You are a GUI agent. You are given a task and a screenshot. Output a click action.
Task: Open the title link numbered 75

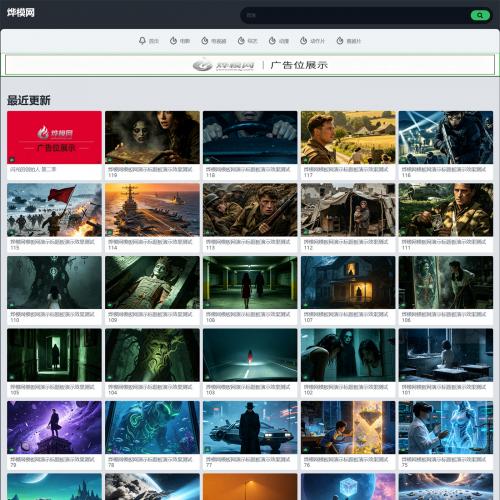(x=444, y=462)
